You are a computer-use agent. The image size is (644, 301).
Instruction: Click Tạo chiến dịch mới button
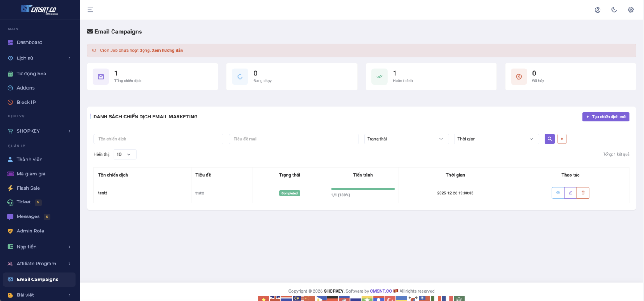coord(605,117)
